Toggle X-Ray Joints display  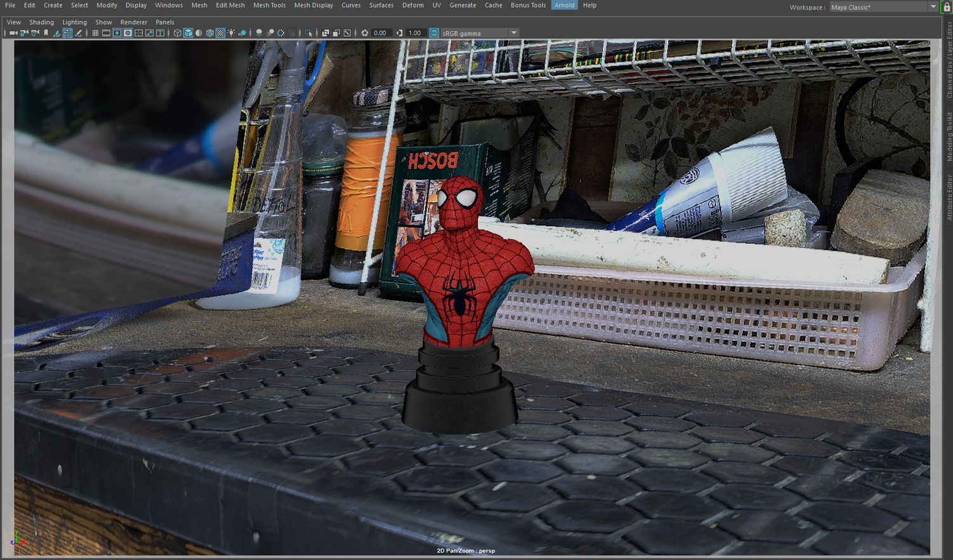347,33
